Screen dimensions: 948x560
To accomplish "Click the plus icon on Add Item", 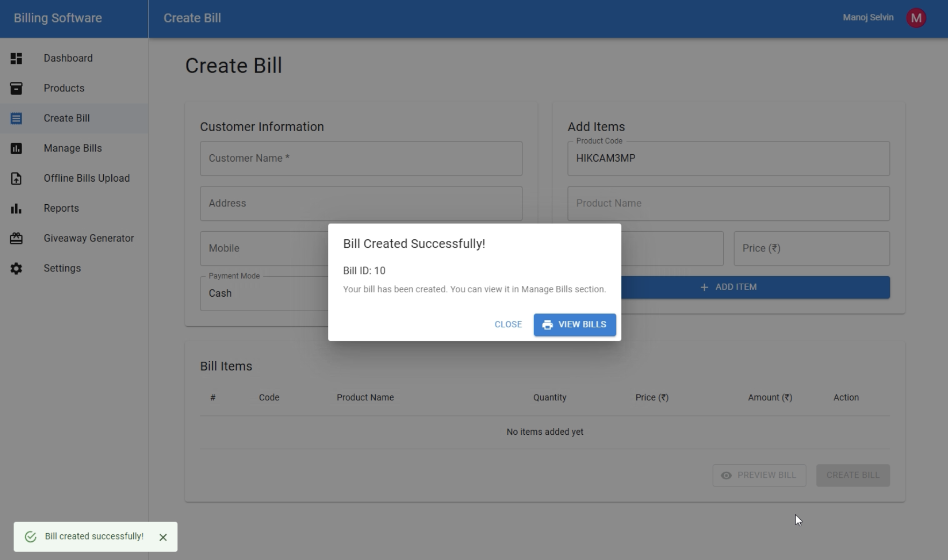I will click(x=704, y=287).
